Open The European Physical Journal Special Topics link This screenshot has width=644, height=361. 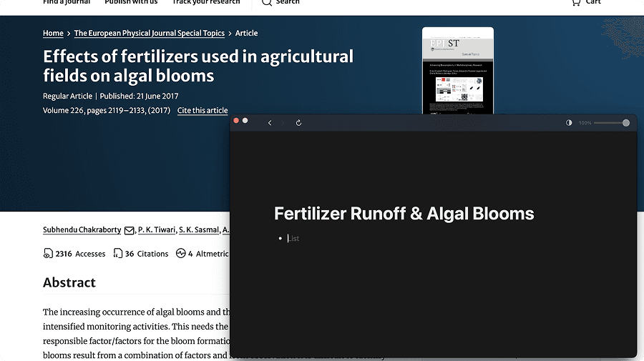(149, 33)
